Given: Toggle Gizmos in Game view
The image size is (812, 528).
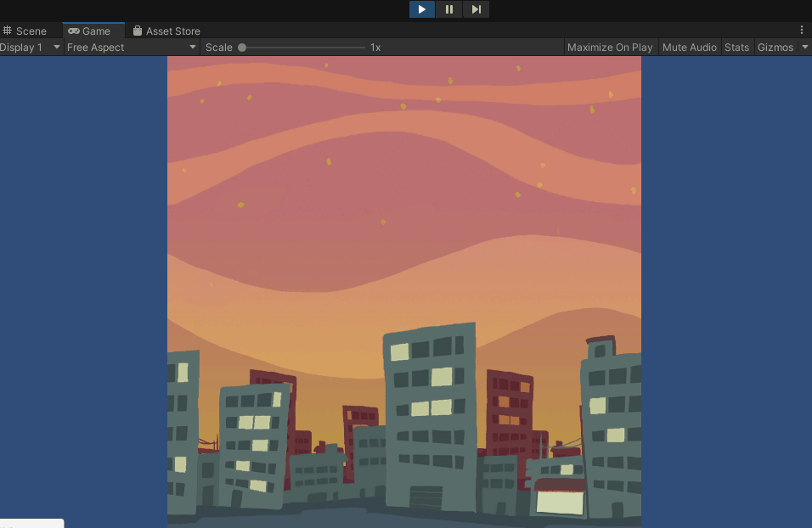Looking at the screenshot, I should point(775,47).
